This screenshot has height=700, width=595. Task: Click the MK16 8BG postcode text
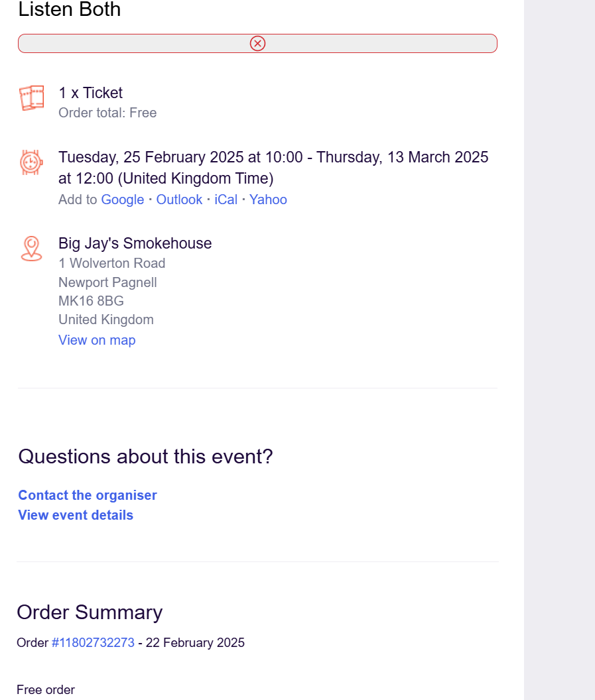point(91,301)
